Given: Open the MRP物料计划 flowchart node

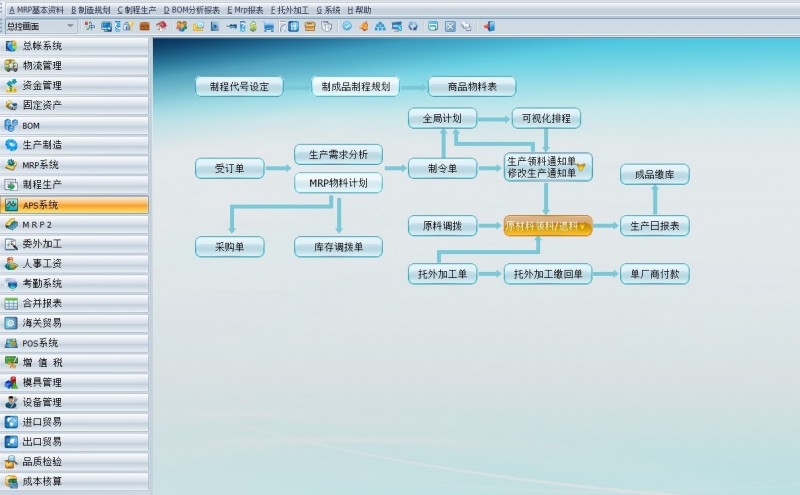Looking at the screenshot, I should click(x=338, y=183).
